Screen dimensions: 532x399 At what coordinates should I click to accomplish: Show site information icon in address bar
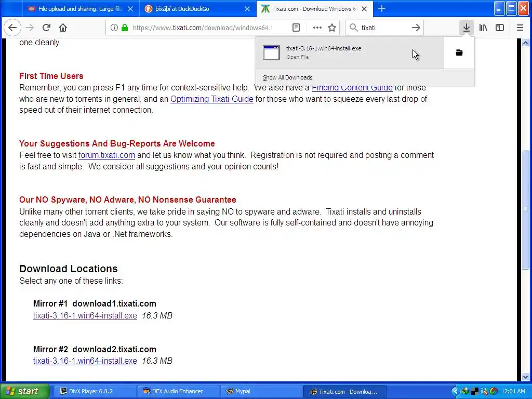pos(114,28)
